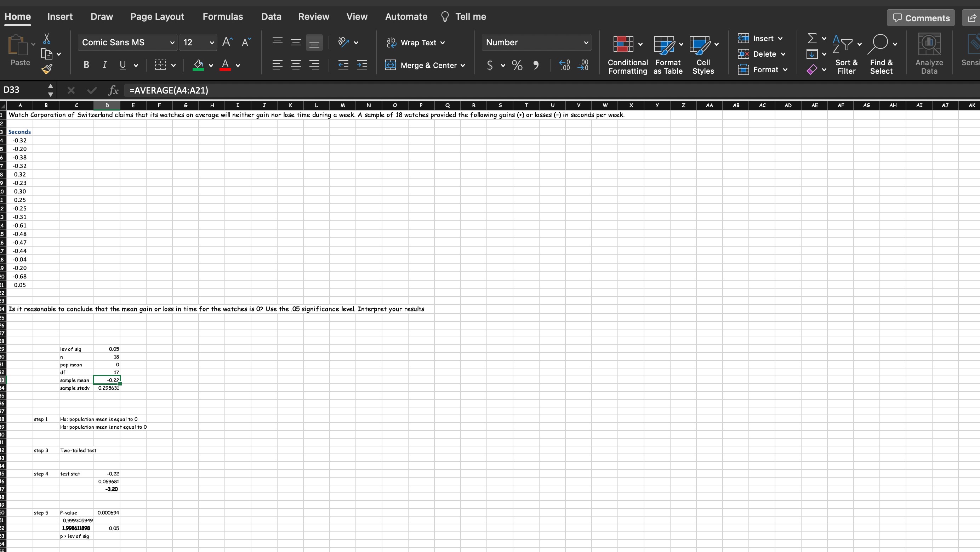Screen dimensions: 980x552
Task: Center text horizontally
Action: 296,65
